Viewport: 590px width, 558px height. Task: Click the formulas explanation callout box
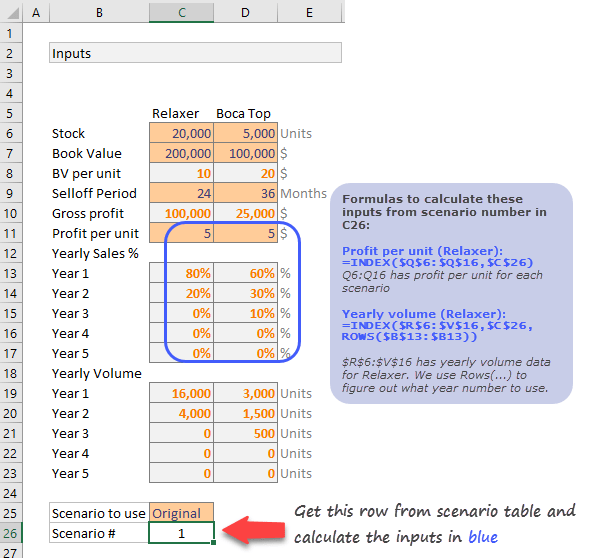[x=451, y=293]
